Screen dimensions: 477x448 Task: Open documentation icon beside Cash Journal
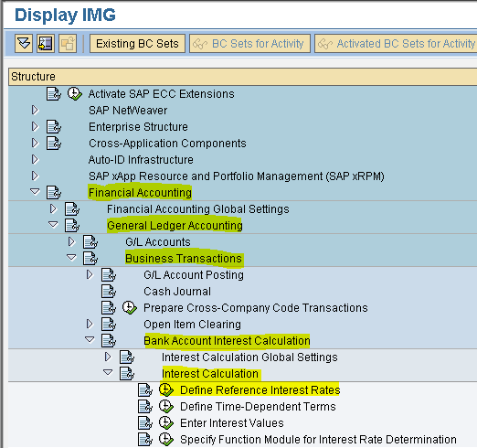tap(109, 292)
